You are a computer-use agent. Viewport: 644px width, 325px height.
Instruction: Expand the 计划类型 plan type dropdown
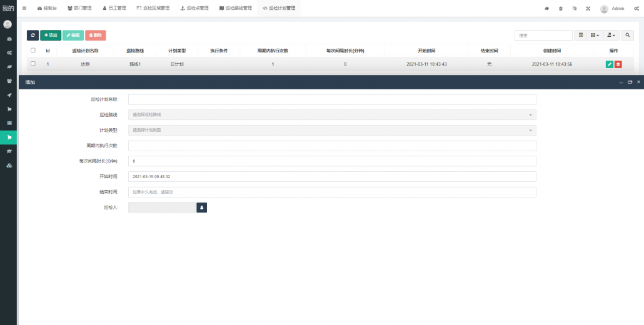332,130
